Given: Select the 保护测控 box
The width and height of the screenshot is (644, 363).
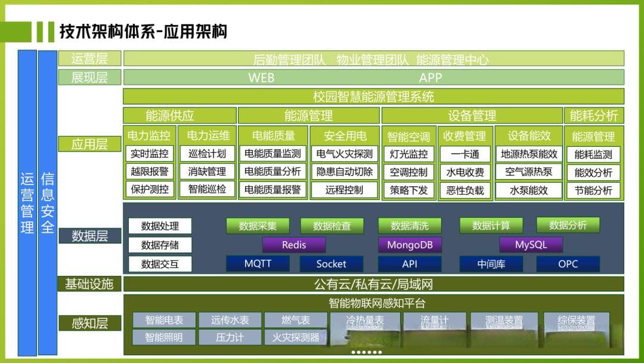Looking at the screenshot, I should point(150,189).
